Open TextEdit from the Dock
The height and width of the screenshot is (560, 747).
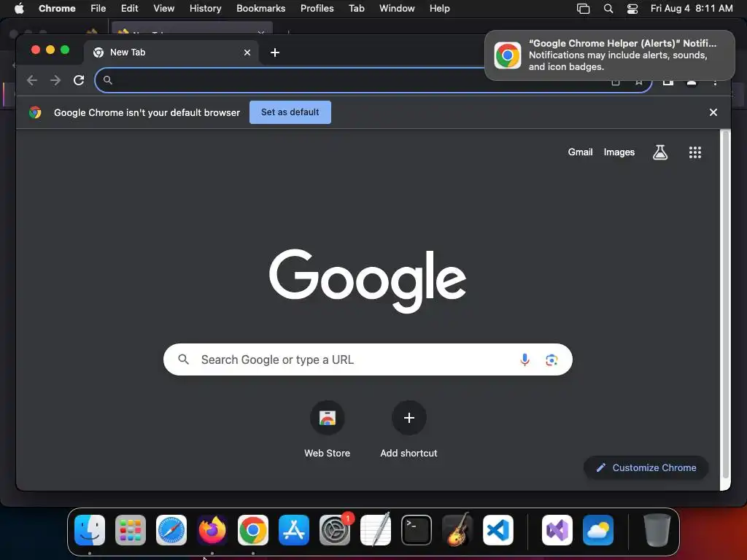(376, 530)
